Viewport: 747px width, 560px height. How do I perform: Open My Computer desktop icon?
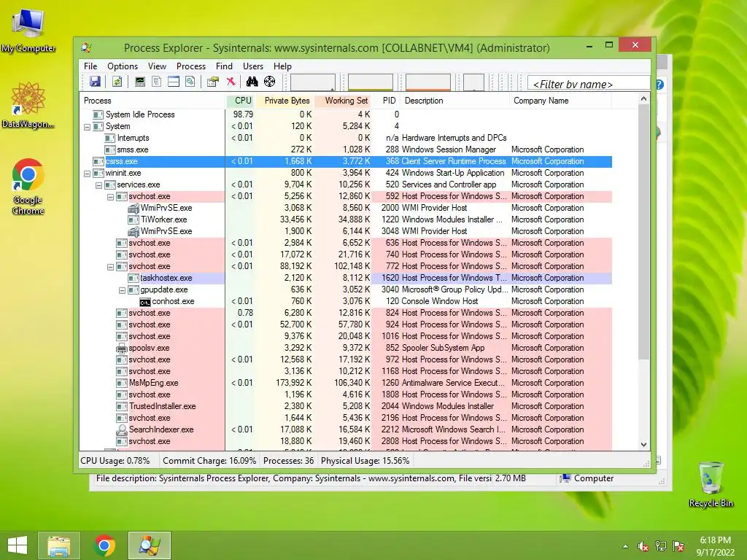pos(28,29)
